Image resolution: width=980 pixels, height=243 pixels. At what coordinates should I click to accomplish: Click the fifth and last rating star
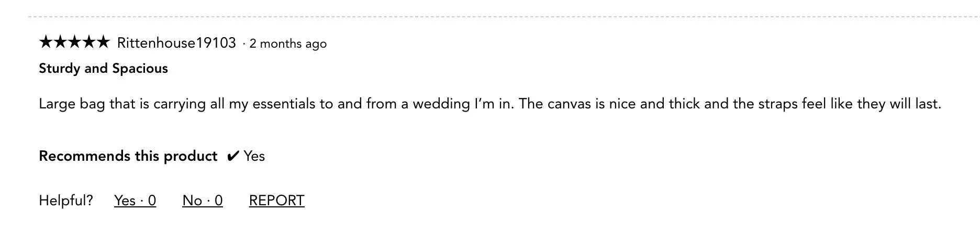tap(103, 42)
